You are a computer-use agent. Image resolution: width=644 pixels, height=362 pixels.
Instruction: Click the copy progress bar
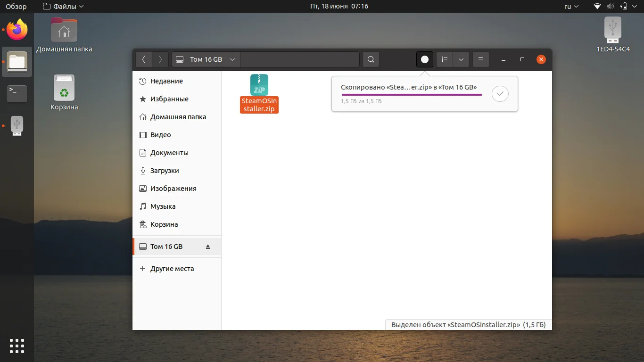[x=412, y=95]
